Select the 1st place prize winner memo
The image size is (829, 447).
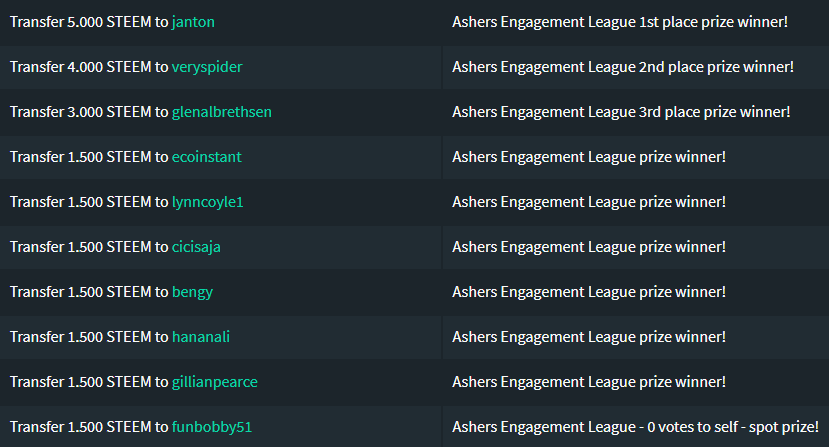[620, 22]
